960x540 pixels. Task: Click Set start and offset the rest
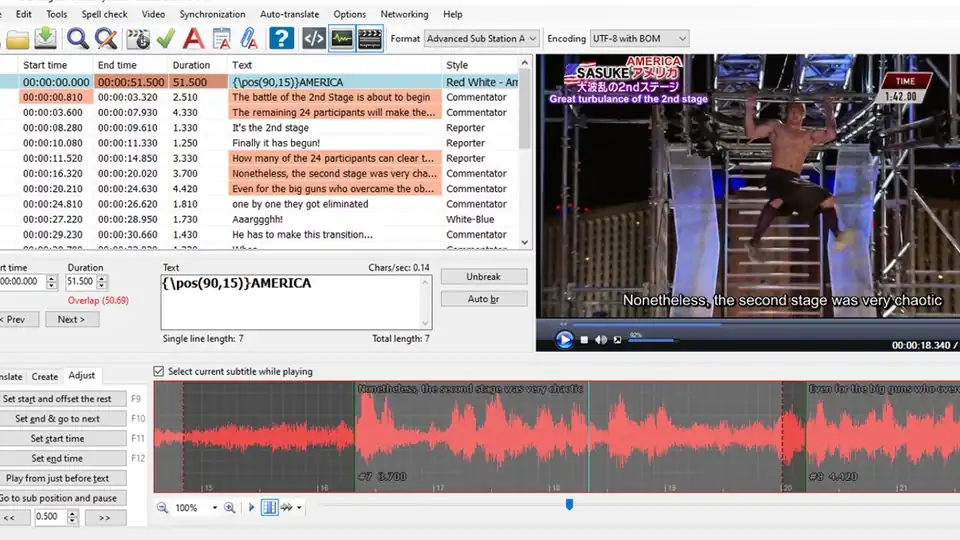pyautogui.click(x=61, y=399)
